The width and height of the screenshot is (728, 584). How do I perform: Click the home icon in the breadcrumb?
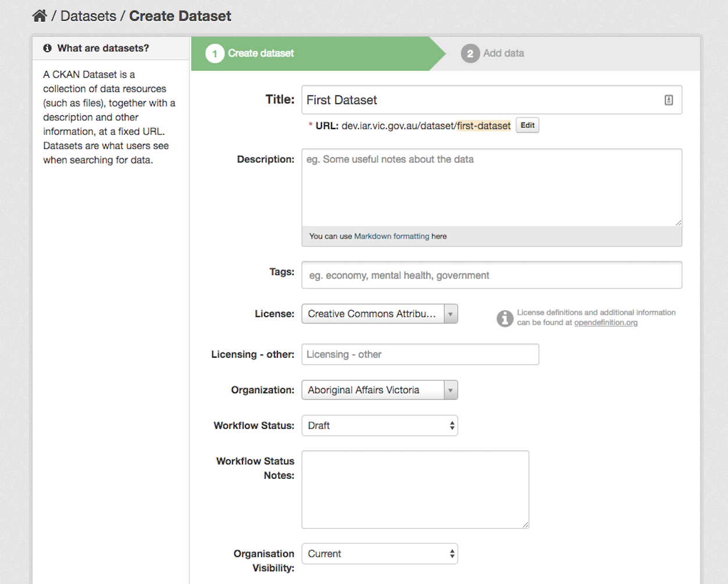click(x=38, y=15)
